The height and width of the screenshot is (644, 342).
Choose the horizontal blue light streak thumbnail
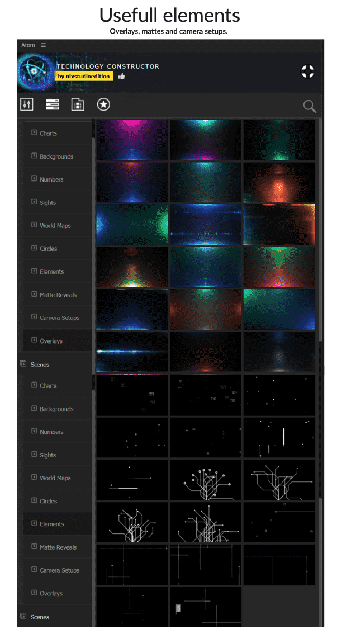coord(132,352)
